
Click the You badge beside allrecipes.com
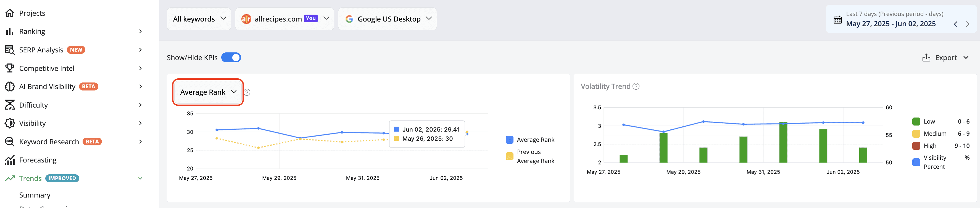(x=311, y=18)
